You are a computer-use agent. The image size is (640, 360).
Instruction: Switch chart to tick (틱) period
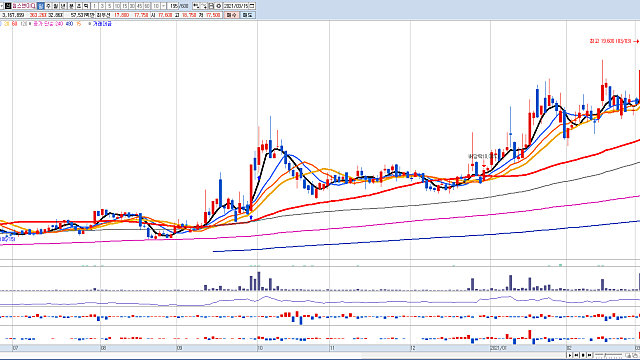pos(86,6)
